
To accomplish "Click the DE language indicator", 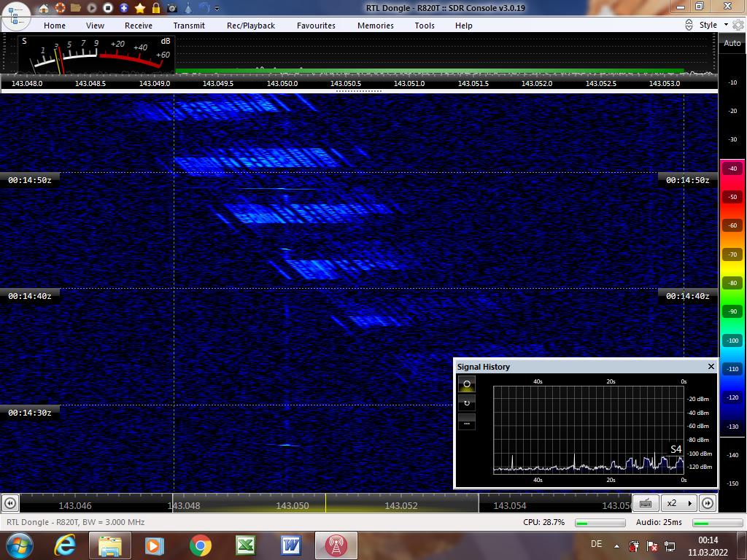I will pos(596,544).
